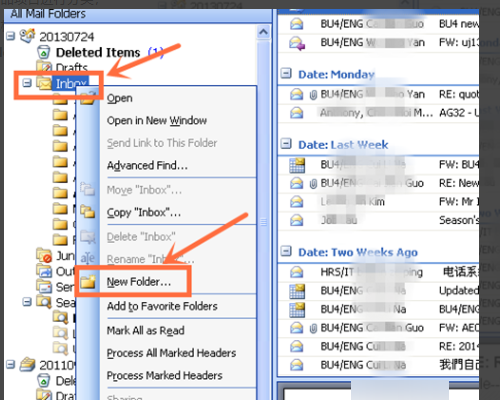This screenshot has width=500, height=400.
Task: Click the Sent Items folder icon
Action: click(44, 286)
